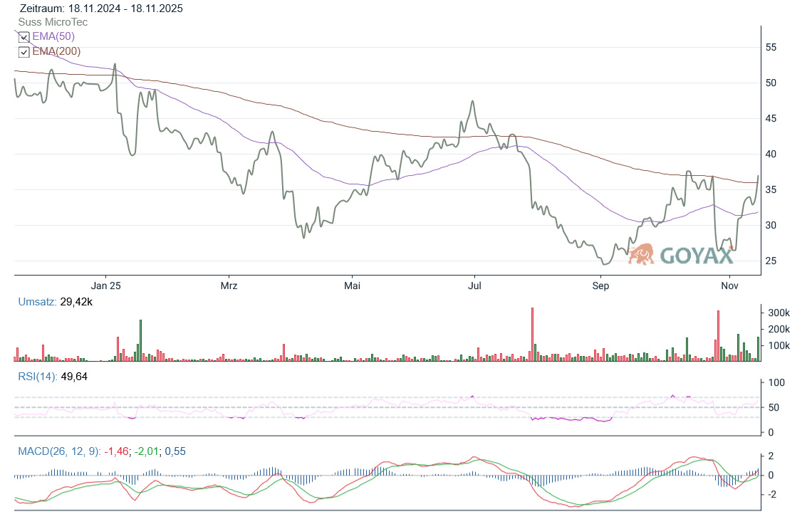Viewport: 812px width, 514px height.
Task: Click the Jul x-axis marker
Action: 475,286
